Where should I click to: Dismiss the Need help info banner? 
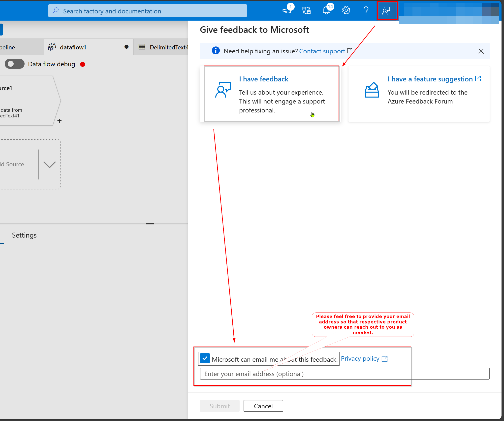(x=481, y=51)
